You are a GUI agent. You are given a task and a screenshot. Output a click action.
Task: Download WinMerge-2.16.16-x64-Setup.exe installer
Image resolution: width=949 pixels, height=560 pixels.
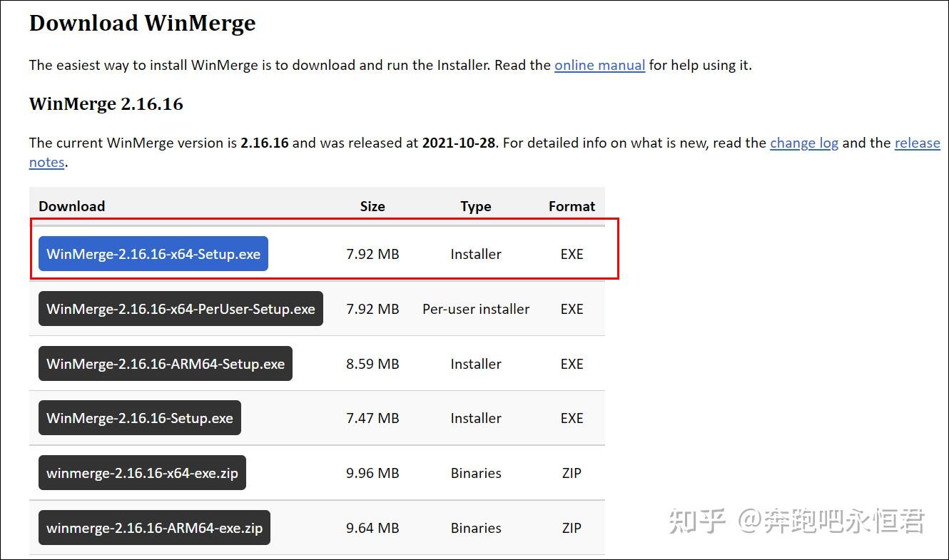[x=153, y=254]
